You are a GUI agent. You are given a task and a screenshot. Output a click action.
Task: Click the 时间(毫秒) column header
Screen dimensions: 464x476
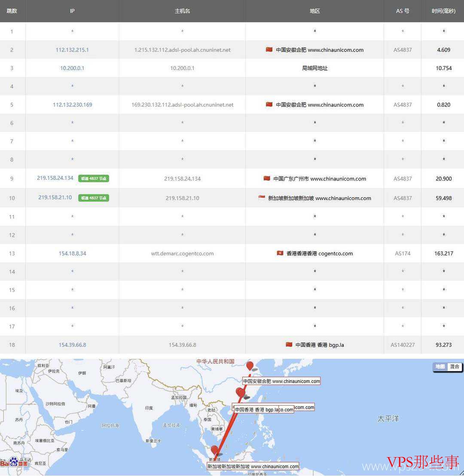click(x=444, y=11)
